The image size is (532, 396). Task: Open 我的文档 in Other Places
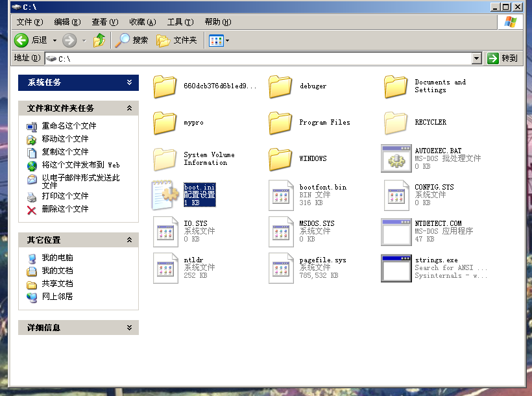click(x=57, y=271)
